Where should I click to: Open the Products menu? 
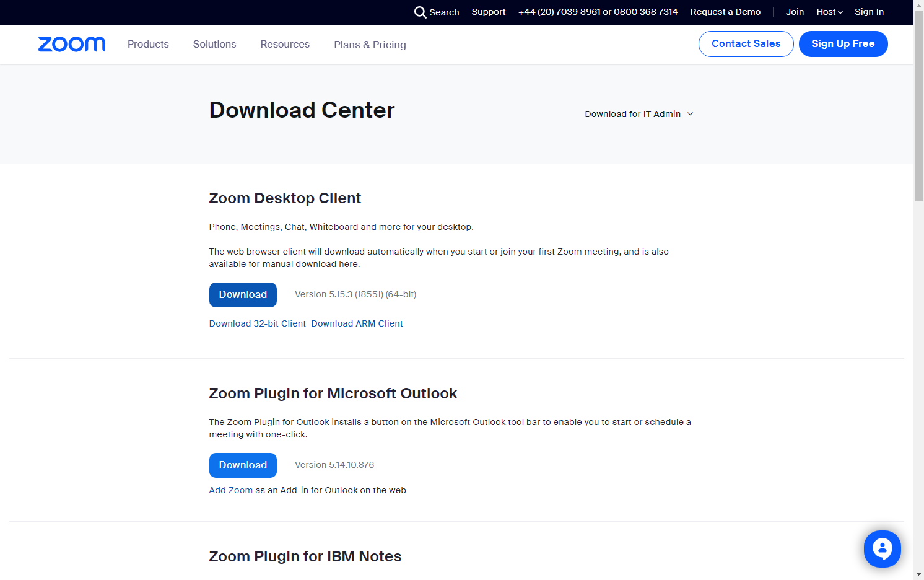pos(148,45)
